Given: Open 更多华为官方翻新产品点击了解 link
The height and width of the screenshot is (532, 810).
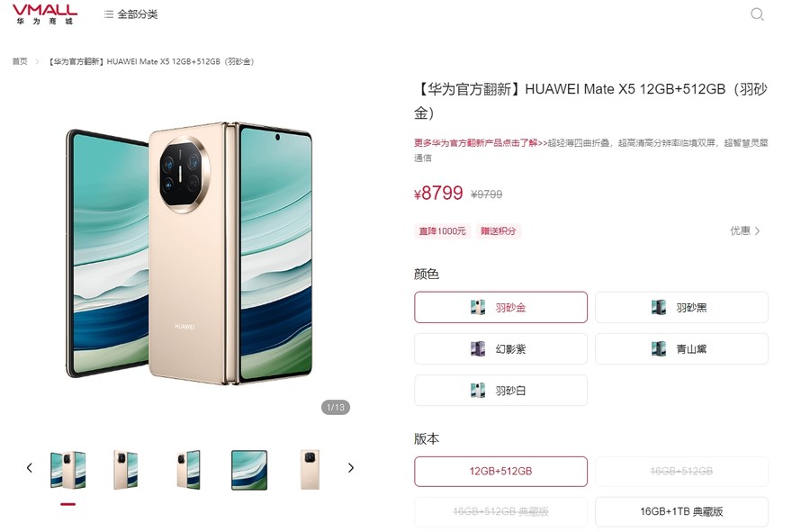Looking at the screenshot, I should [x=476, y=143].
